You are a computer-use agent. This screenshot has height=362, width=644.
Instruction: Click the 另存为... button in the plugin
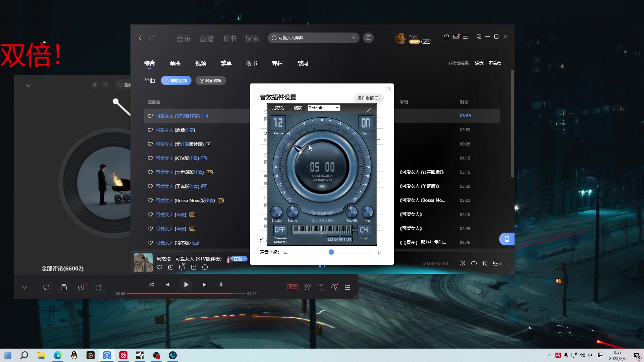tap(279, 108)
